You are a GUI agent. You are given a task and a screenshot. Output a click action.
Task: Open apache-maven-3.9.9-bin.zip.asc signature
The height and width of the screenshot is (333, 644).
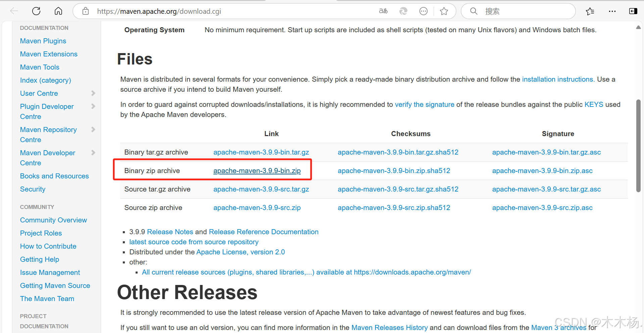pyautogui.click(x=542, y=171)
